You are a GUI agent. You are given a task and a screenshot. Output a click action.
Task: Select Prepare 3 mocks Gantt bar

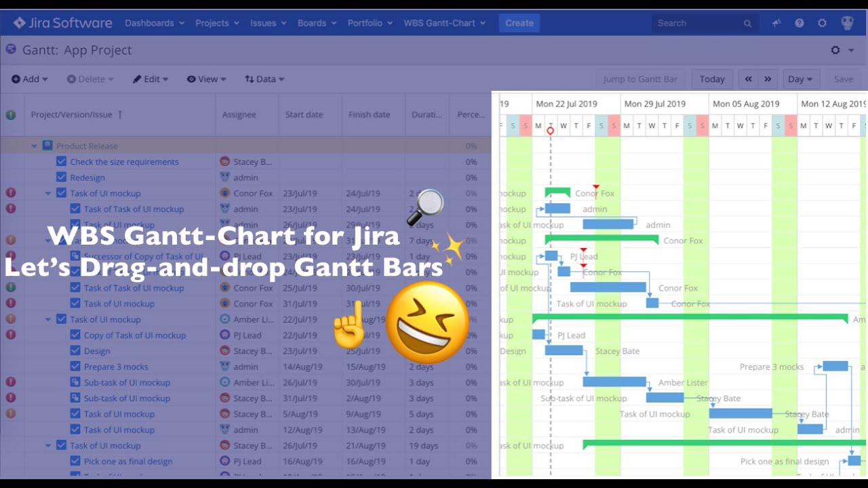(835, 366)
